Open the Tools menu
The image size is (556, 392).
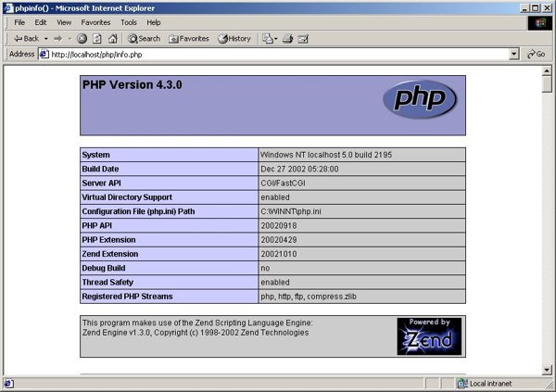(x=129, y=22)
